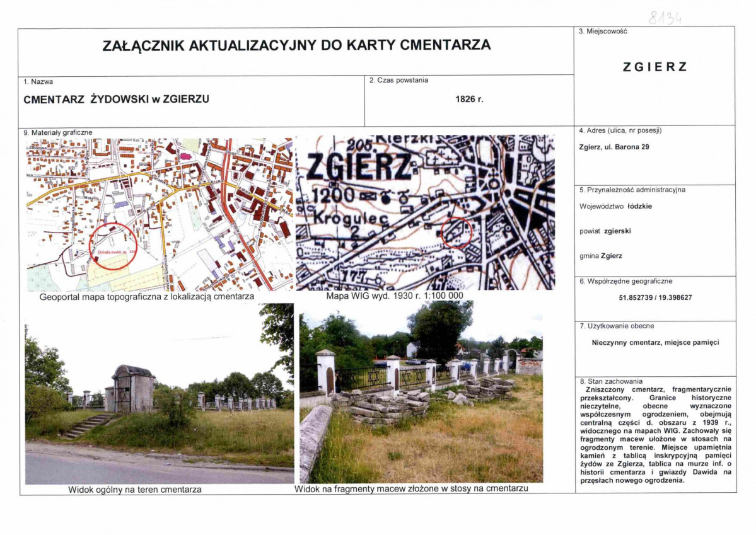The width and height of the screenshot is (756, 535).
Task: Click the title 'ZAŁĄCZNIK AKTUALIZACYJNY DO KARTY CMENTARZA'
Action: click(296, 45)
